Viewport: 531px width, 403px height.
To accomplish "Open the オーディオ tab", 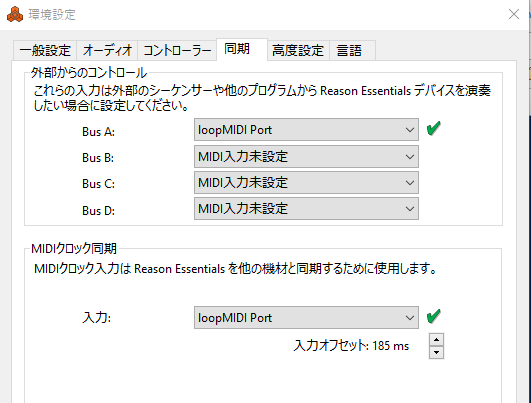I will (x=107, y=50).
